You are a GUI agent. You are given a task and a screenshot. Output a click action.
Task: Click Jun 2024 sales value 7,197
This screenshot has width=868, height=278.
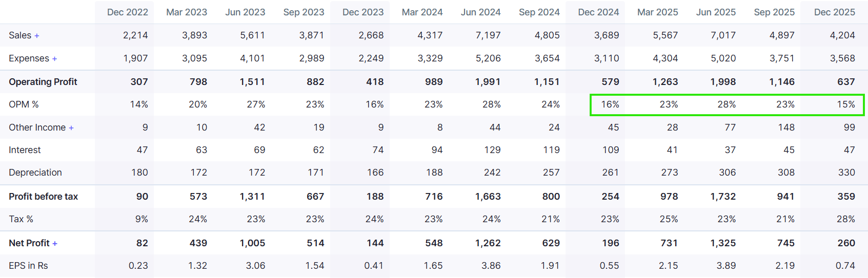pyautogui.click(x=488, y=35)
